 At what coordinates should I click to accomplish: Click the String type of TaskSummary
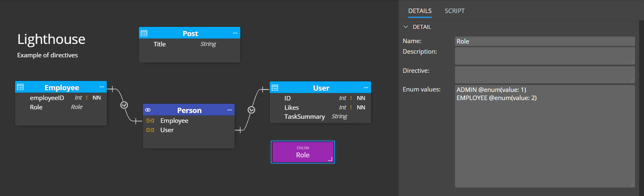tap(339, 117)
